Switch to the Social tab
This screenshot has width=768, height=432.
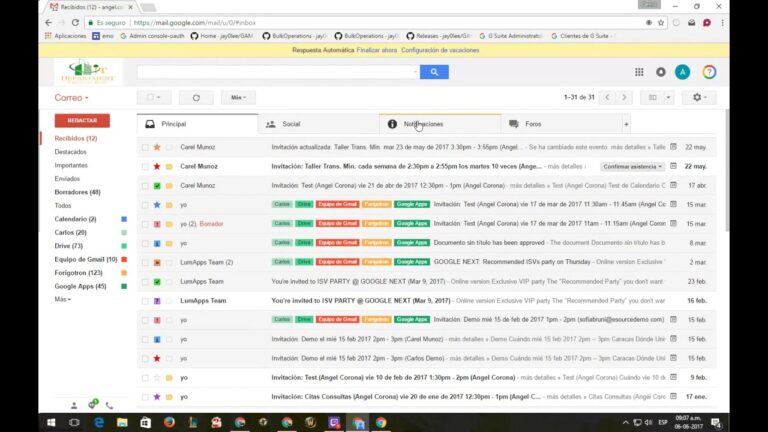pyautogui.click(x=318, y=124)
